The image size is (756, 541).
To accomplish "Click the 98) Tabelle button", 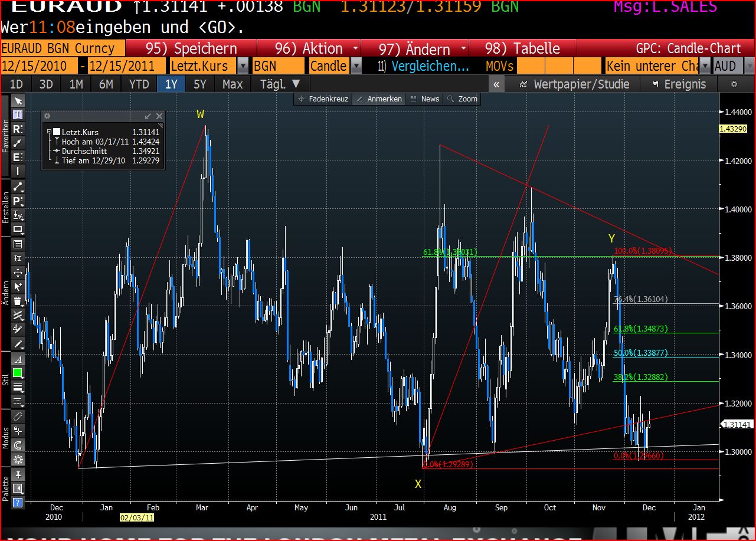I will click(x=522, y=48).
